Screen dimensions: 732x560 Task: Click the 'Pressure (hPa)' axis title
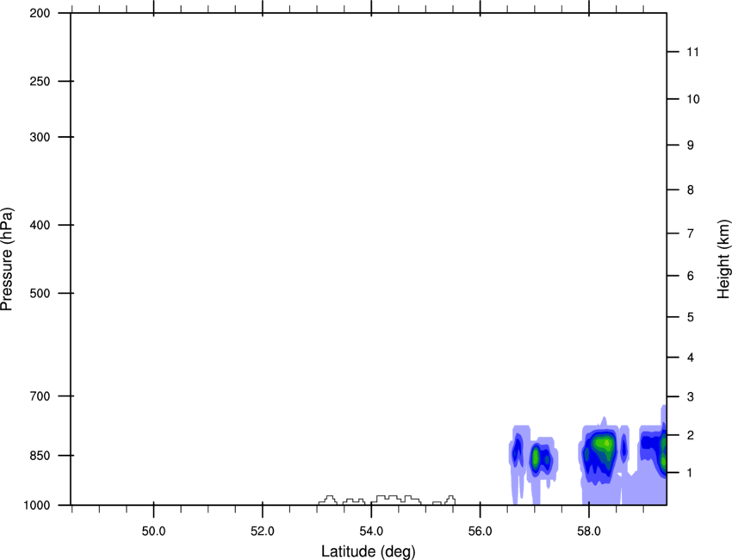click(x=7, y=259)
